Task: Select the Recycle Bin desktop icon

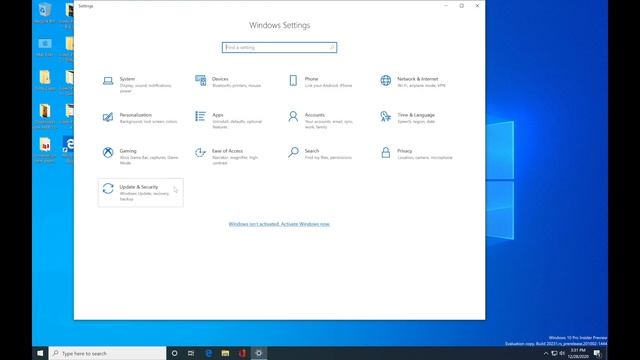Action: click(x=45, y=13)
